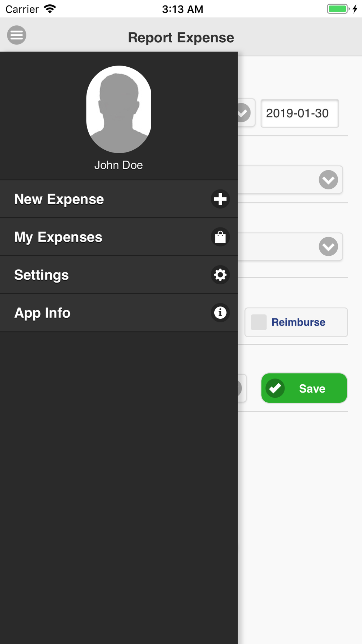362x644 pixels.
Task: Click the partially hidden button left of Save
Action: (x=242, y=388)
